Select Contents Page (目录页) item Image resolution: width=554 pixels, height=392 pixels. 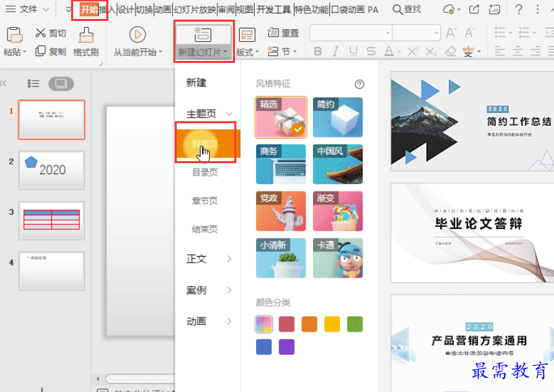pos(205,173)
